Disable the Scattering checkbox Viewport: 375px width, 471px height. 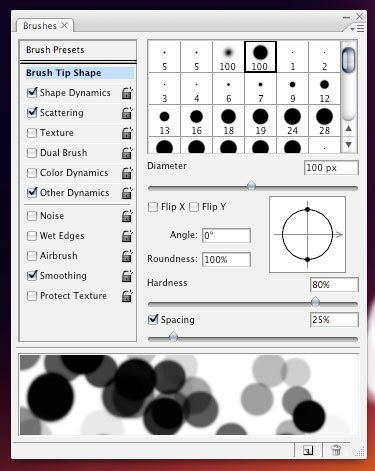coord(32,112)
